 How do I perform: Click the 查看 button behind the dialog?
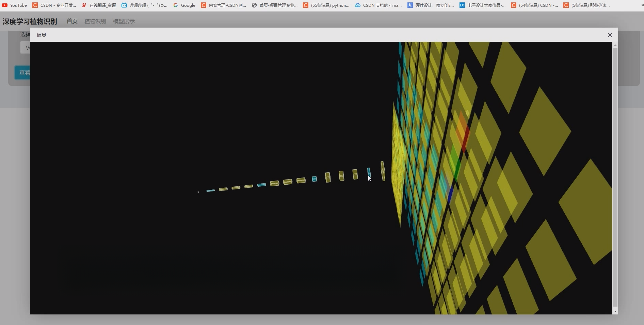22,73
